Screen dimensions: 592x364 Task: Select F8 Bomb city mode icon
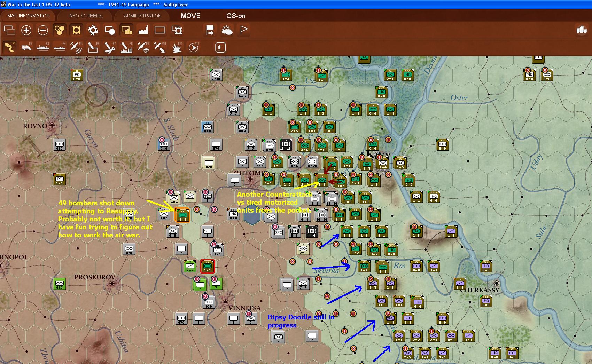126,47
